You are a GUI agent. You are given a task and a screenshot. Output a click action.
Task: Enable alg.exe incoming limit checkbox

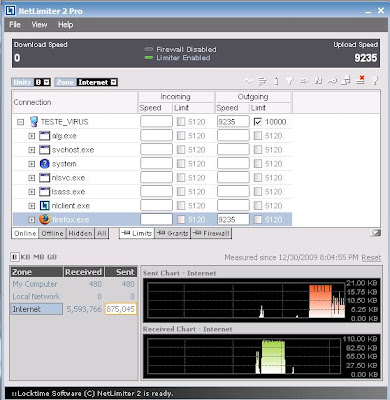(x=181, y=136)
